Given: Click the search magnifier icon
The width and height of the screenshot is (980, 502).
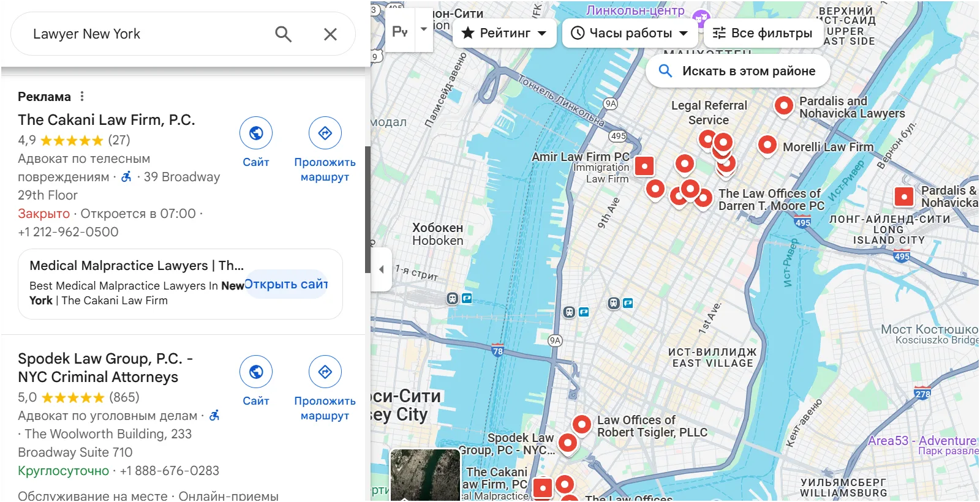Looking at the screenshot, I should (283, 34).
